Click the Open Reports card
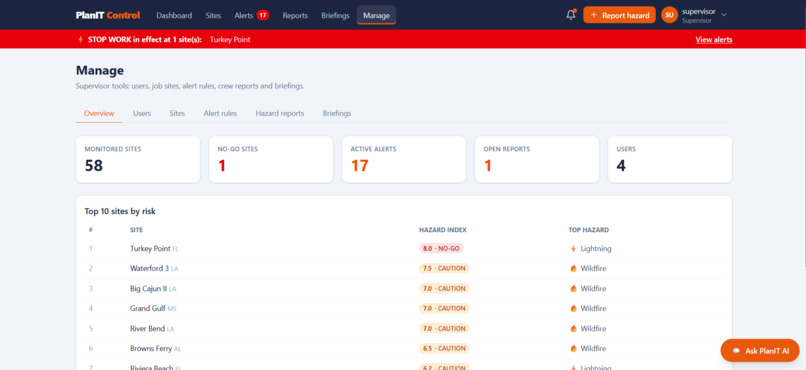The height and width of the screenshot is (370, 806). click(537, 159)
